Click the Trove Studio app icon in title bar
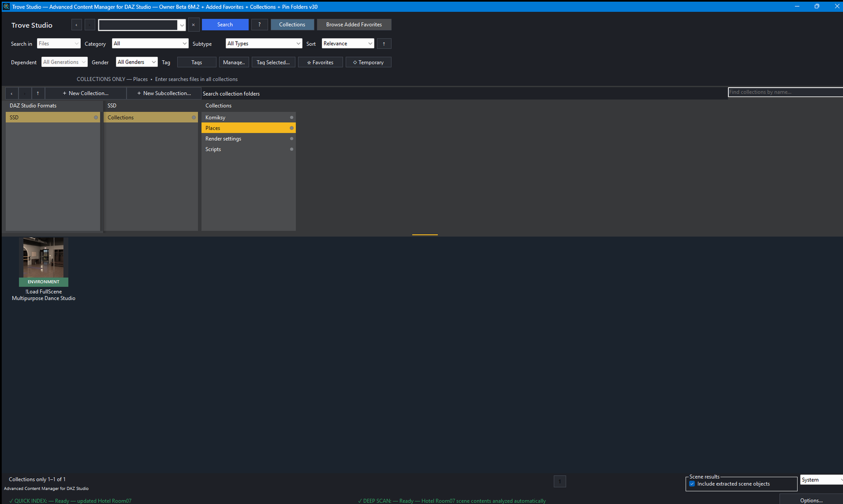This screenshot has height=504, width=843. 6,6
